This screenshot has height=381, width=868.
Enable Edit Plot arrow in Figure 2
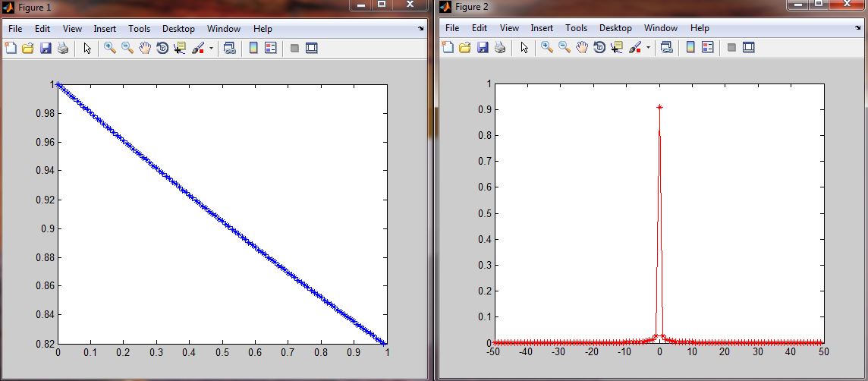524,48
